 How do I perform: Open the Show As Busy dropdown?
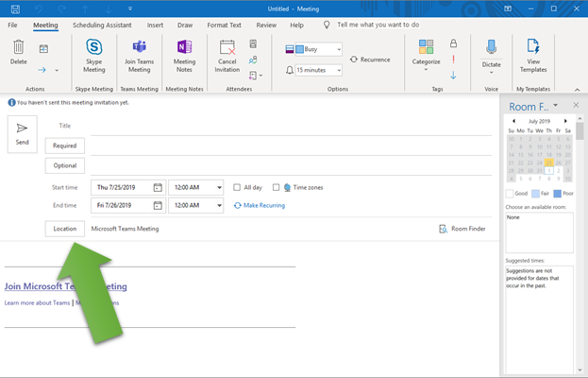pos(339,49)
